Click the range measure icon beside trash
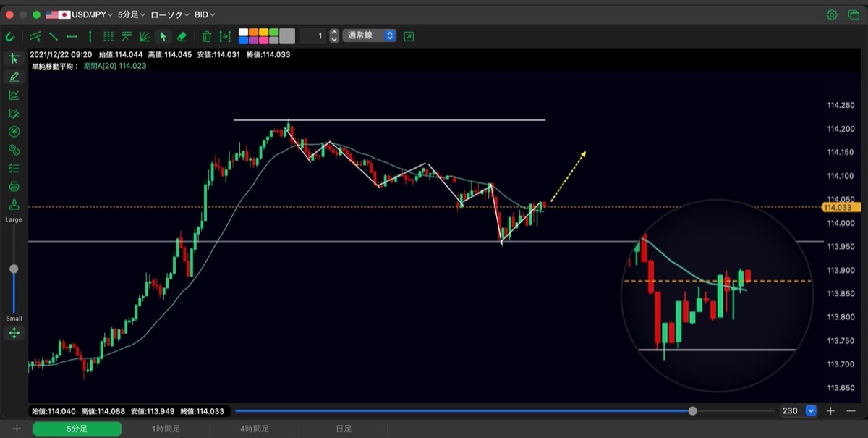 click(225, 36)
